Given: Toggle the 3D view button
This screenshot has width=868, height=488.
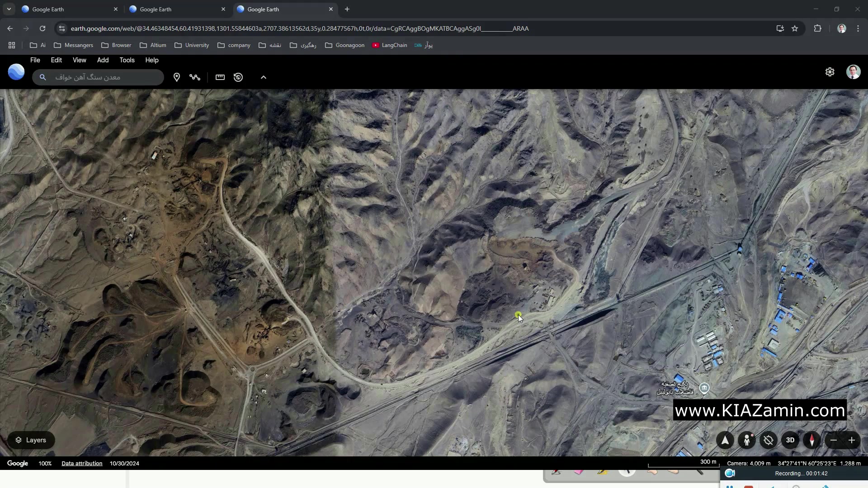Looking at the screenshot, I should click(x=790, y=440).
